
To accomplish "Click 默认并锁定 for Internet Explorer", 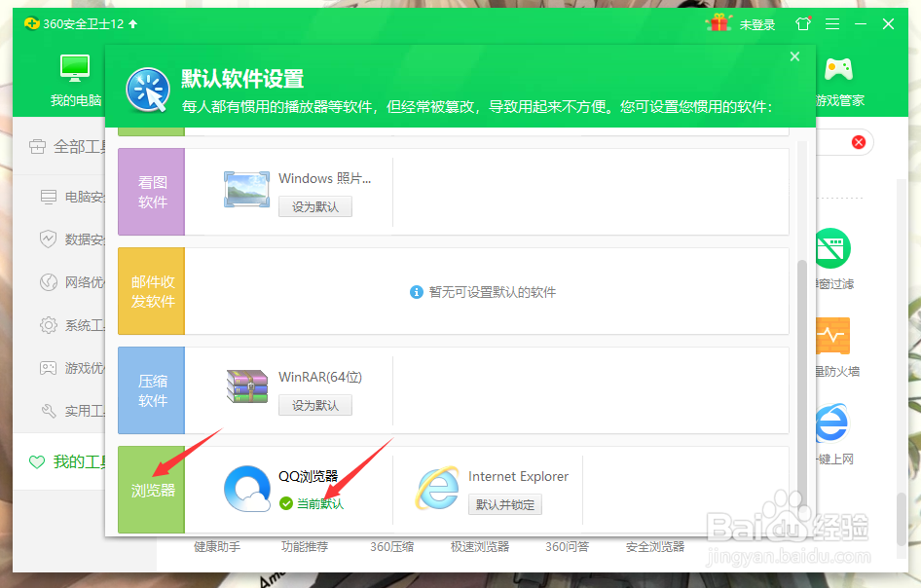I will pos(505,505).
